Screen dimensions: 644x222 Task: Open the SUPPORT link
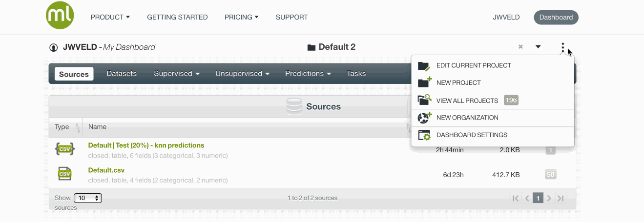click(291, 17)
